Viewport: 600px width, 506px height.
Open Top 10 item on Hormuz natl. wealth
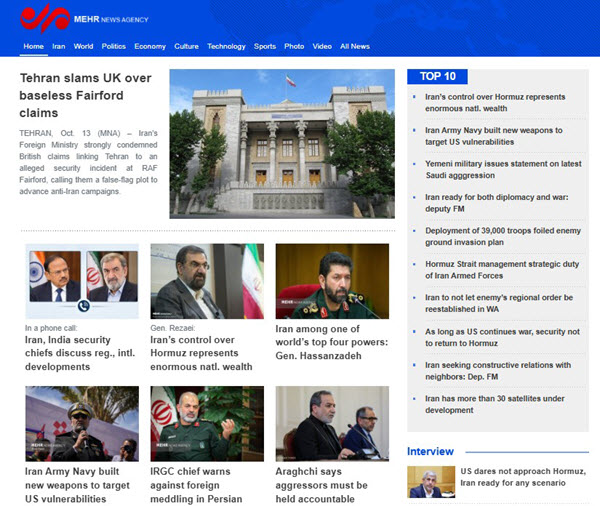[495, 103]
